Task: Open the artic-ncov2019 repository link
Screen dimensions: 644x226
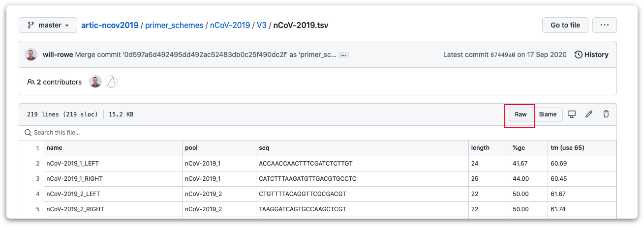Action: click(x=110, y=25)
